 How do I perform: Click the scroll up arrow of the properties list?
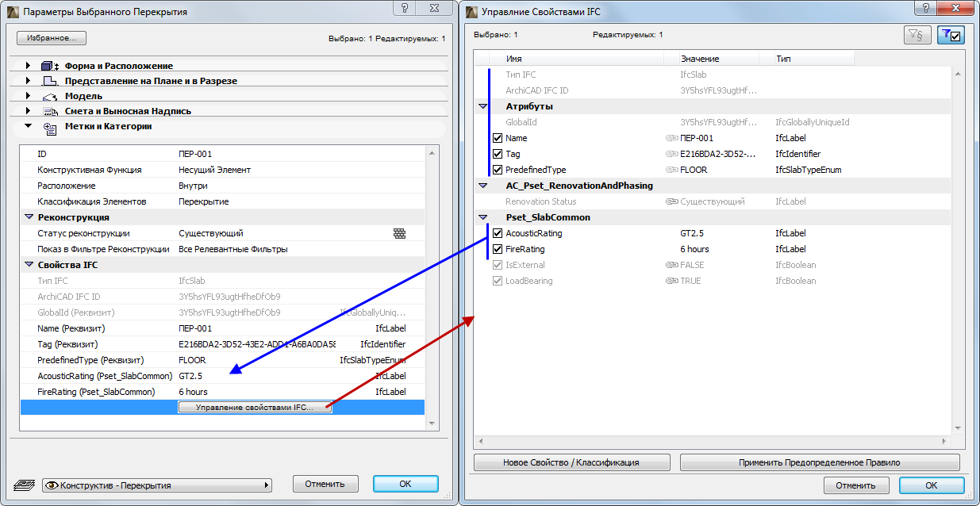point(432,152)
